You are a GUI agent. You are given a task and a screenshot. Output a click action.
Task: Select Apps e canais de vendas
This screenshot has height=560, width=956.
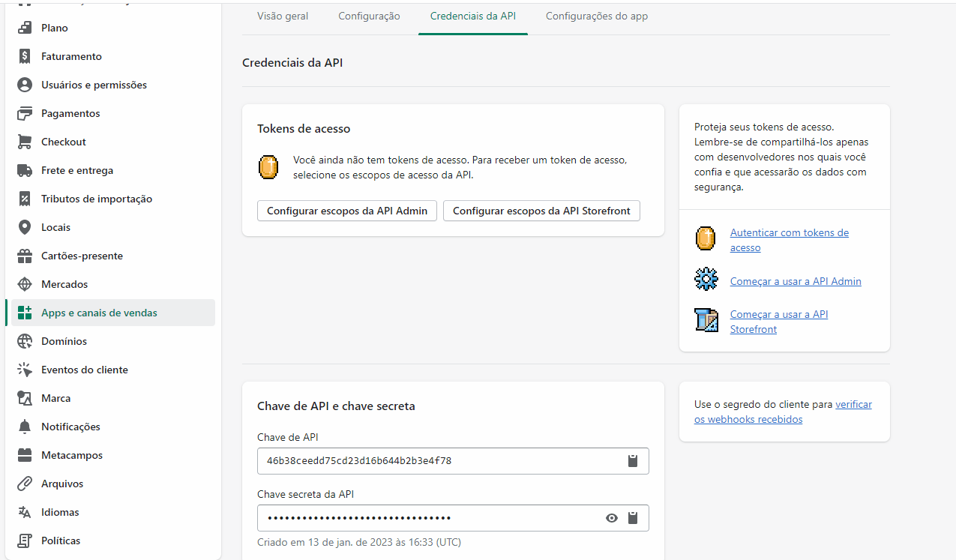(113, 313)
